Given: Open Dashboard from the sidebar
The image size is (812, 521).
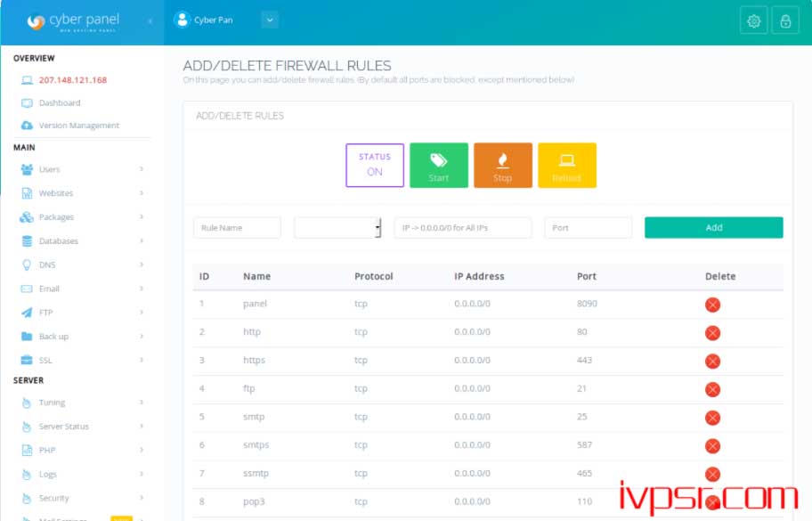Looking at the screenshot, I should (60, 102).
